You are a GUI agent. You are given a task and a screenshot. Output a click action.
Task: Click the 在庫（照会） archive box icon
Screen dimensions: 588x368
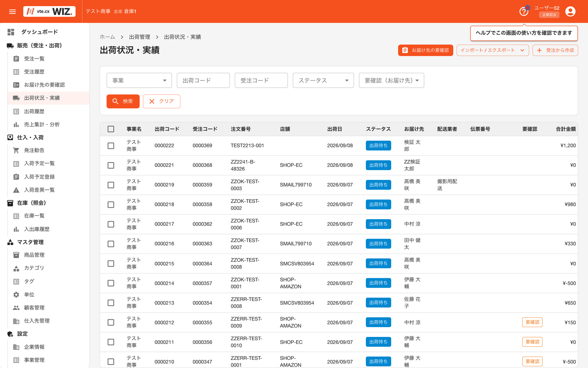pyautogui.click(x=10, y=203)
